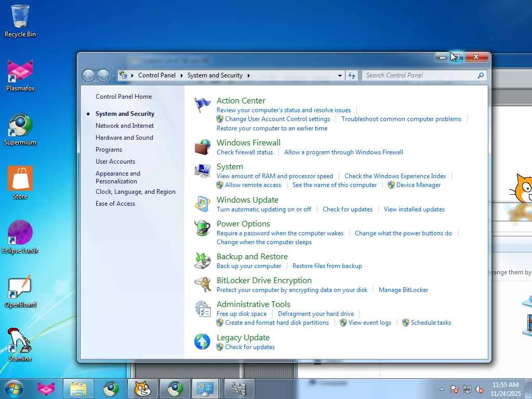
Task: Click Check firewall status link
Action: pyautogui.click(x=245, y=152)
